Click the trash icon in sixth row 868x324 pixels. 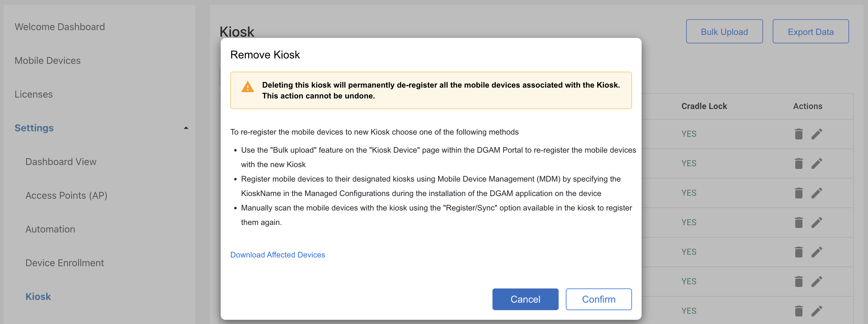[x=799, y=282]
